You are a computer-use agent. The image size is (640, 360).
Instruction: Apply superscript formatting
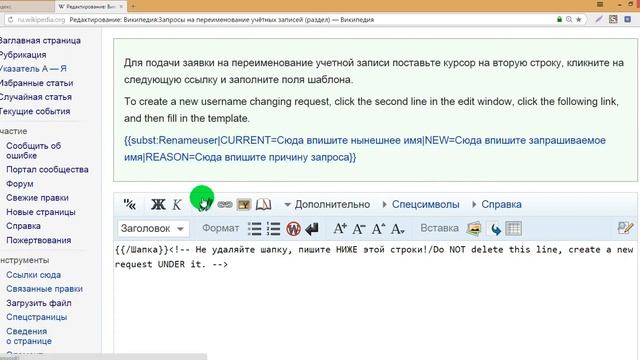(x=378, y=229)
